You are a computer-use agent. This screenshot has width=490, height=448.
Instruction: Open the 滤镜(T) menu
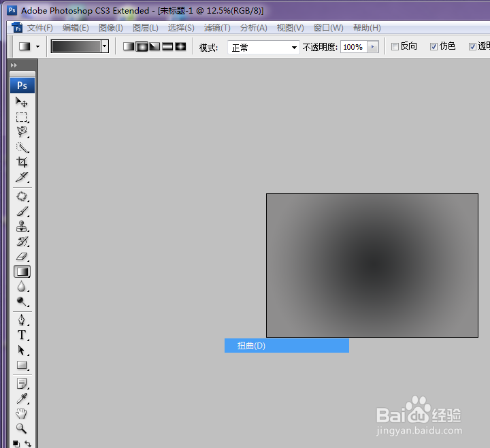[x=217, y=28]
